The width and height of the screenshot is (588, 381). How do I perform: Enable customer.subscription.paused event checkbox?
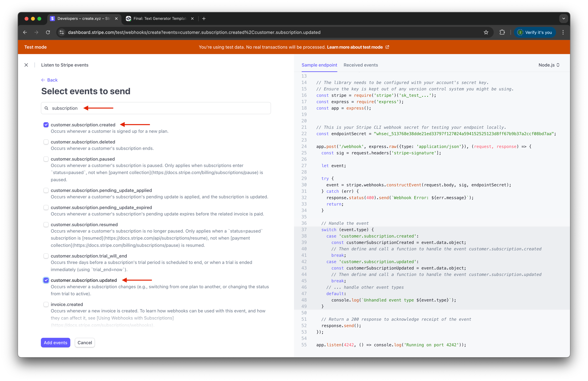pyautogui.click(x=46, y=159)
